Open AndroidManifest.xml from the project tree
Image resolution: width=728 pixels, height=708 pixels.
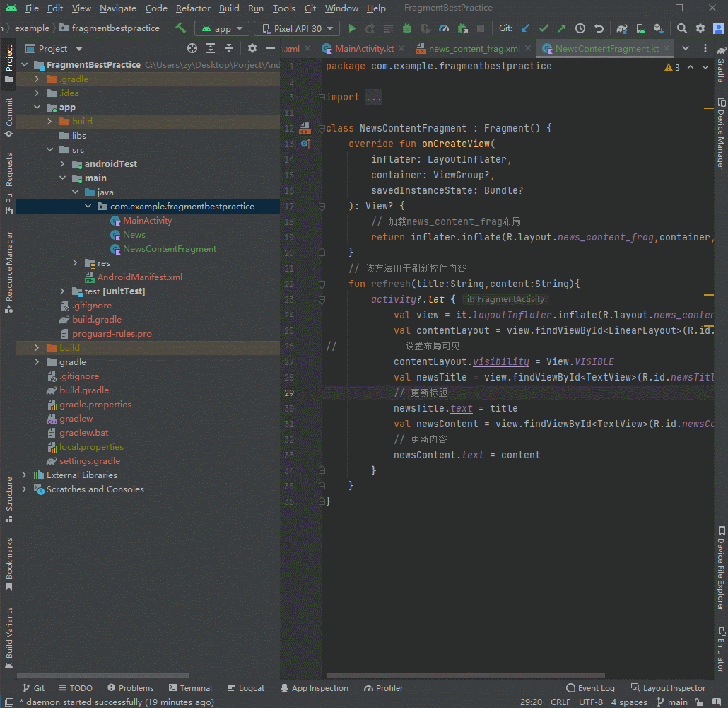point(139,277)
